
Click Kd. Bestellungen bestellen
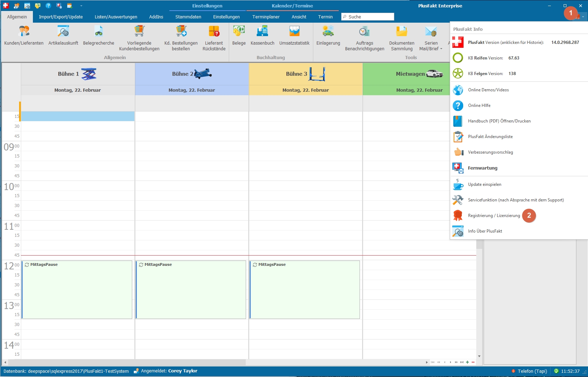[x=181, y=38]
